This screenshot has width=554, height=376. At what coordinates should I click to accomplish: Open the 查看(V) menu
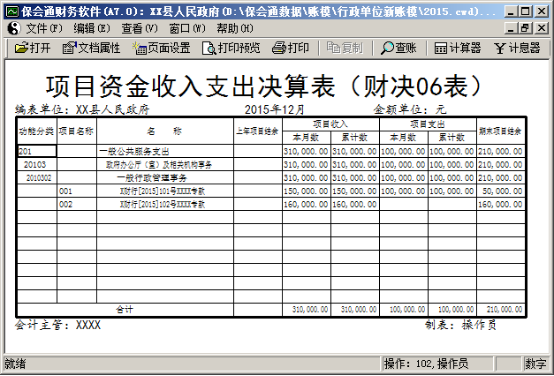(x=139, y=28)
